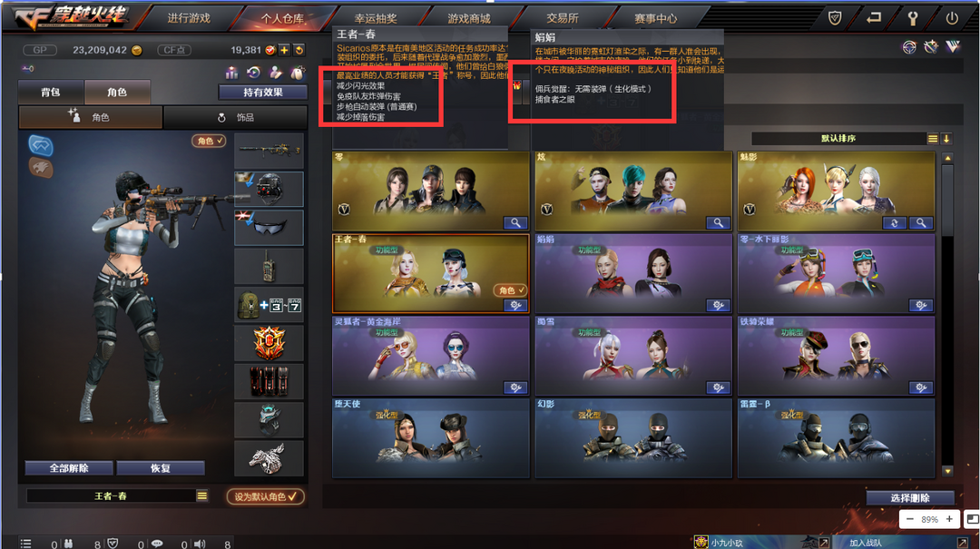Click magnifier icon on 魅影 character card
Screen dimensions: 980x549
(921, 222)
